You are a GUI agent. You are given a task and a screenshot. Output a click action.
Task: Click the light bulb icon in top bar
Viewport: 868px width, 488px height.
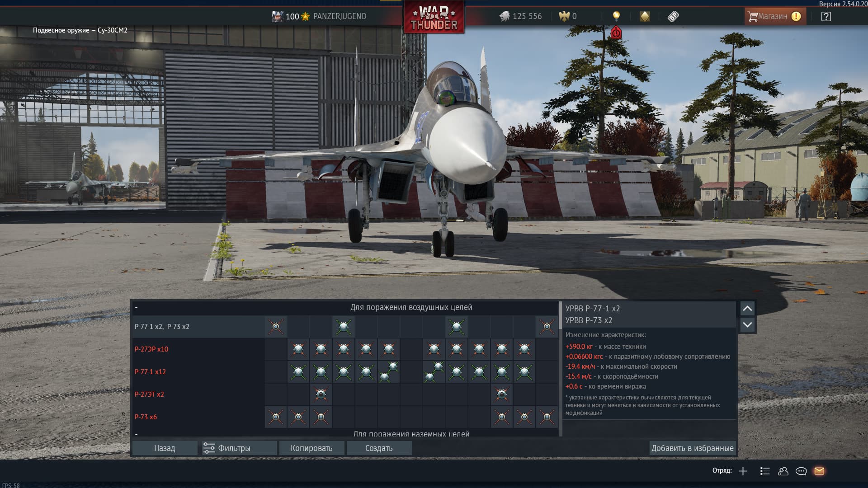[616, 16]
